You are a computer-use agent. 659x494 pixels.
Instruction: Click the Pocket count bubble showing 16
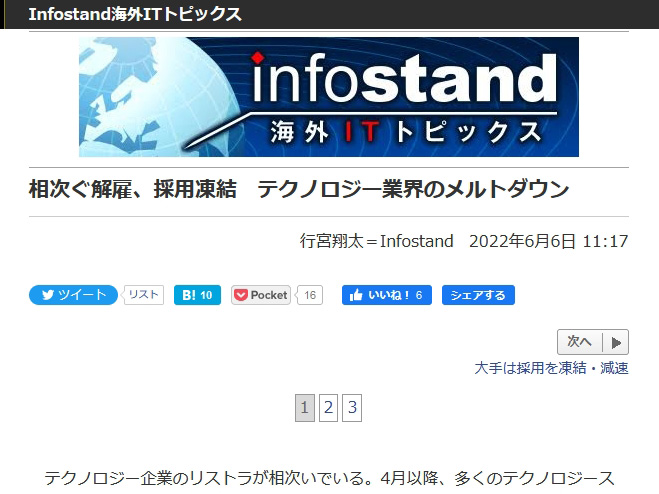click(x=310, y=295)
